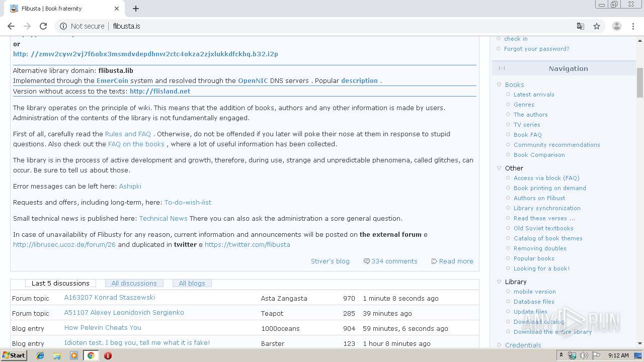Open Genres in the navigation
Viewport: 644px width, 362px height.
pyautogui.click(x=524, y=105)
